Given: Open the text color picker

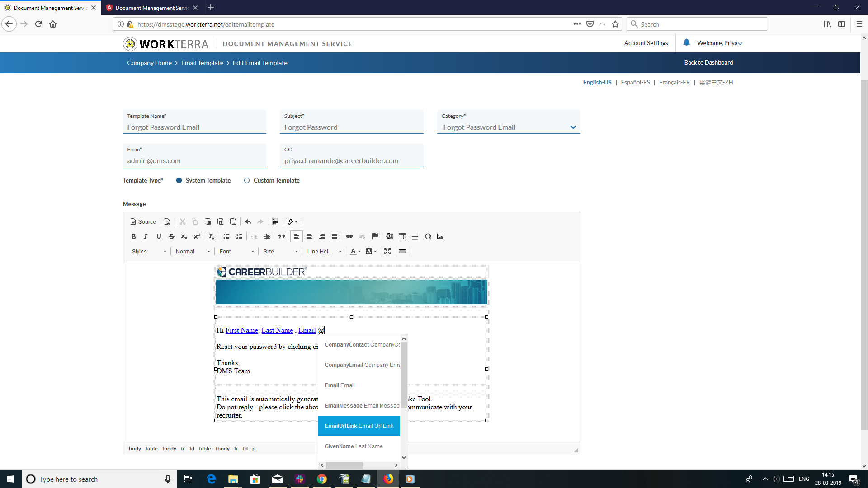Looking at the screenshot, I should [355, 252].
